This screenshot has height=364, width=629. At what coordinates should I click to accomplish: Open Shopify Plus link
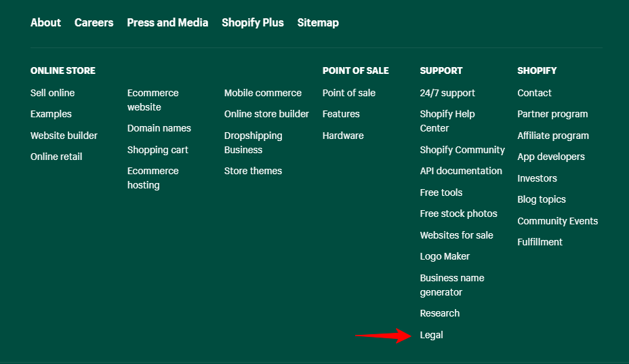(x=252, y=22)
